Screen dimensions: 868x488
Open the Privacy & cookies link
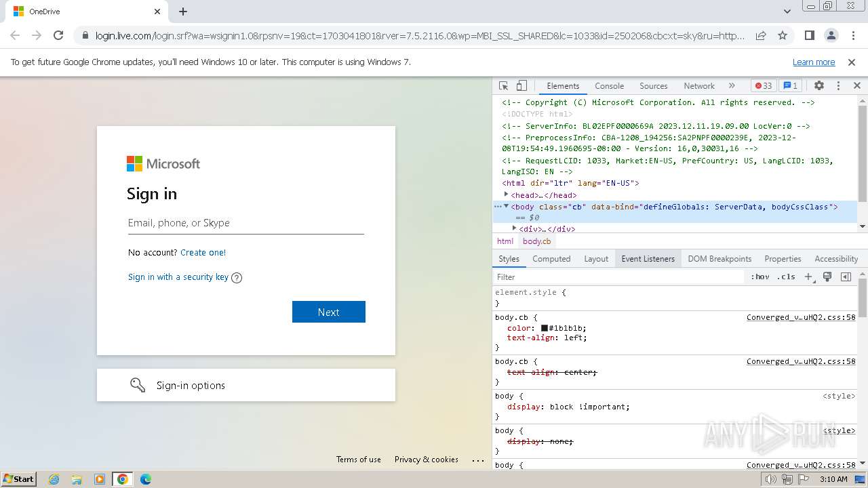[x=427, y=460]
